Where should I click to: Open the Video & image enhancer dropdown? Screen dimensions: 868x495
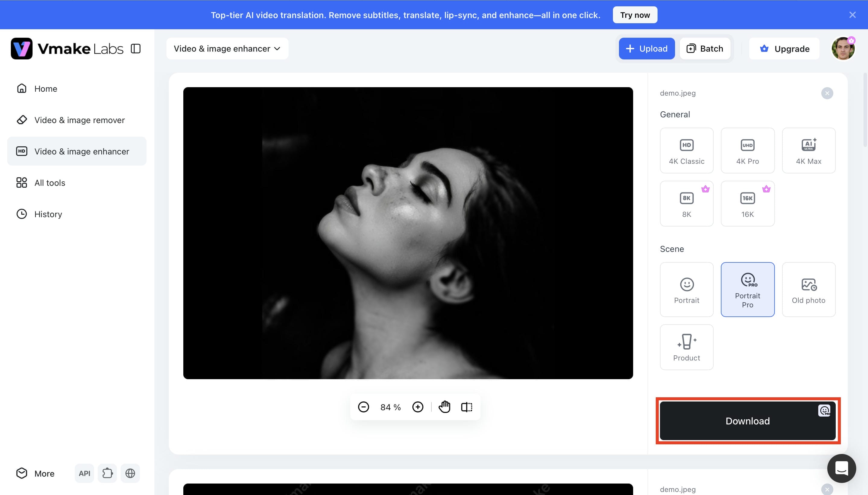pyautogui.click(x=227, y=49)
